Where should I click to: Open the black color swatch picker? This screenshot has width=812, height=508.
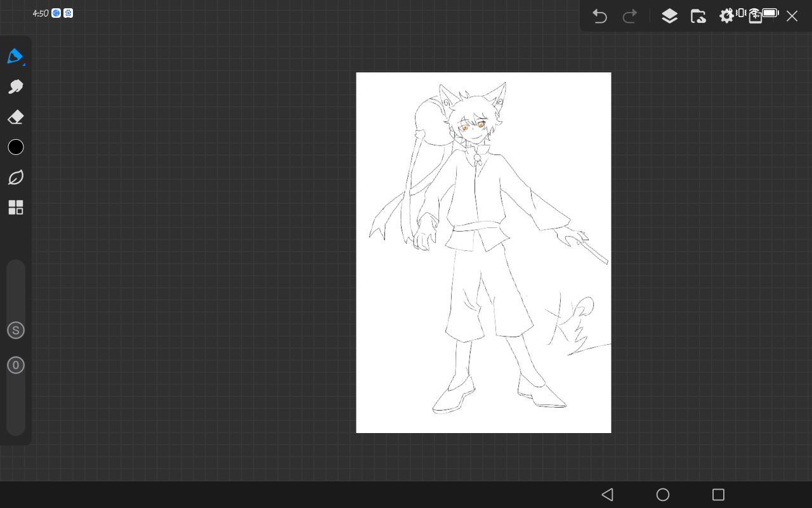point(16,147)
